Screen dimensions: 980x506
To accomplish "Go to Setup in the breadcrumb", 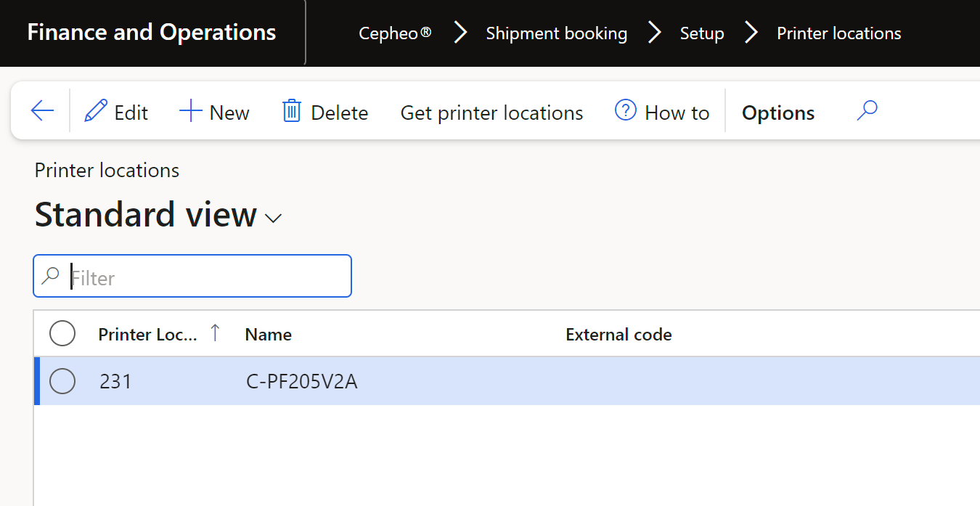I will (x=702, y=33).
